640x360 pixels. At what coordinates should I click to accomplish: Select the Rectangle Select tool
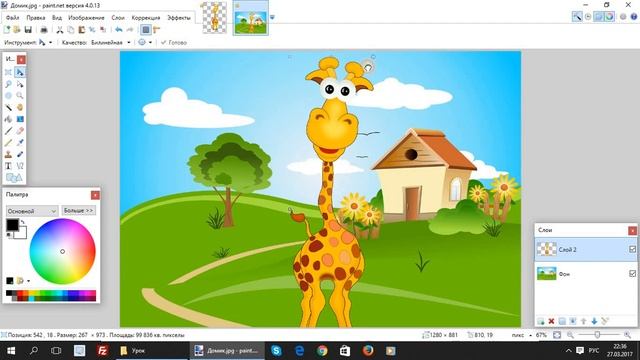point(8,72)
